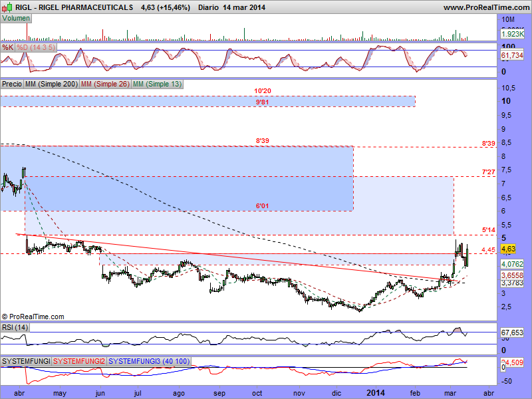Select the 67,653 RSI value box

click(x=512, y=332)
